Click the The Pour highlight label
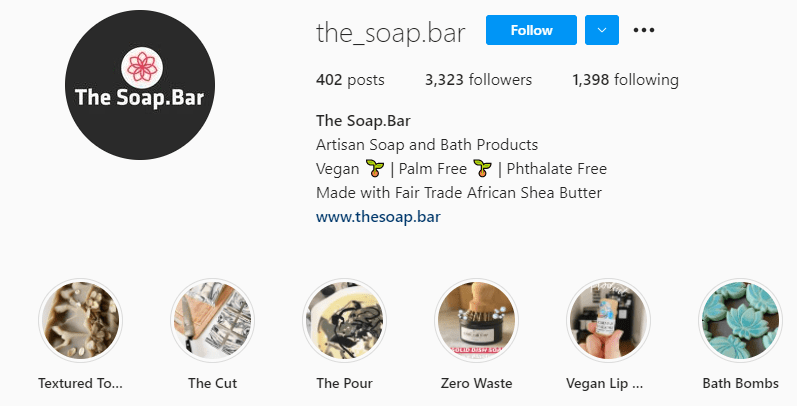This screenshot has height=406, width=797. pos(345,383)
